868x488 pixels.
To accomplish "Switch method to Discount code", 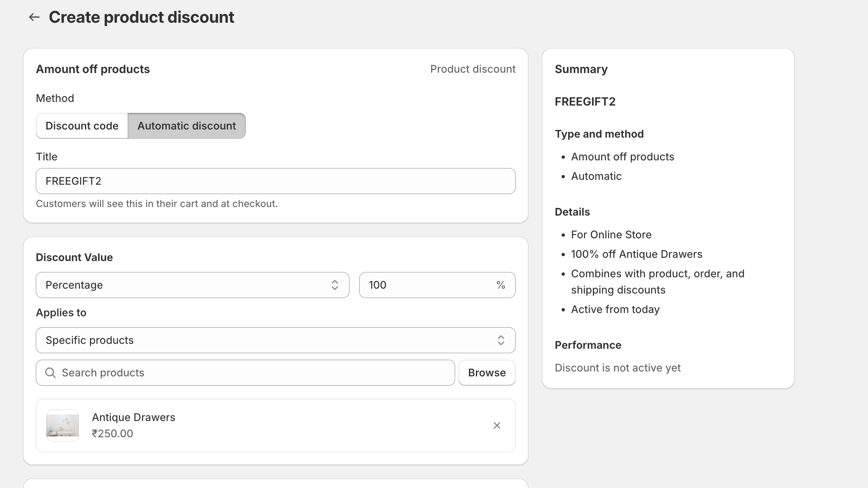I will coord(82,126).
